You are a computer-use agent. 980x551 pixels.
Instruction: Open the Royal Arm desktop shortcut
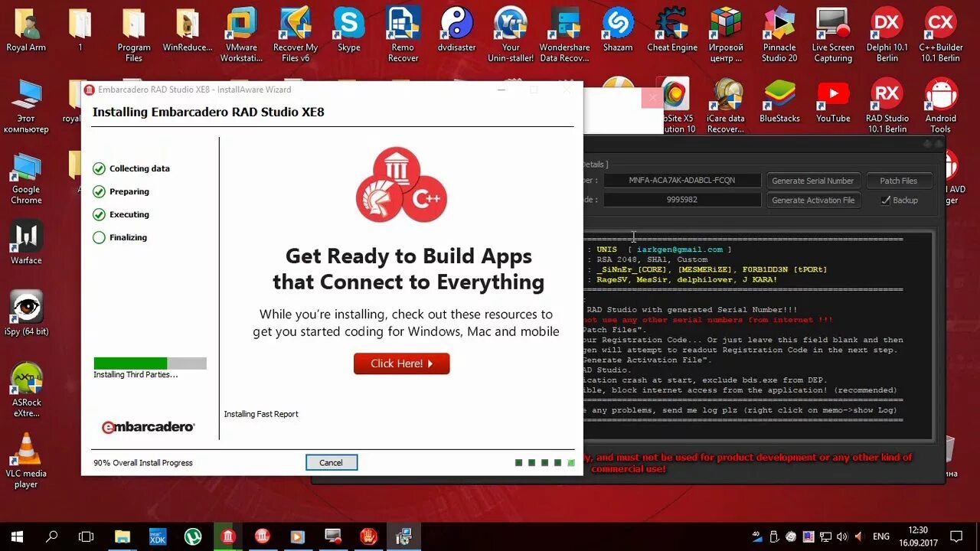26,31
